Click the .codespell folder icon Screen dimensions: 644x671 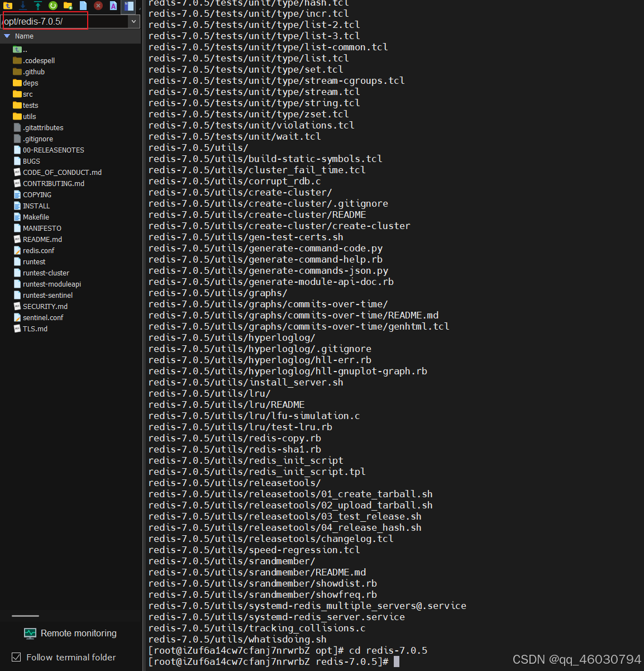tap(17, 60)
